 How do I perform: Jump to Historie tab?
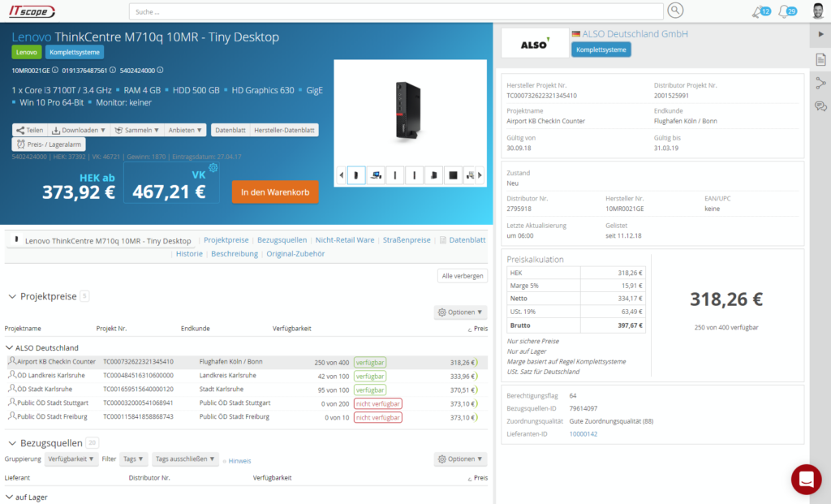pos(189,254)
